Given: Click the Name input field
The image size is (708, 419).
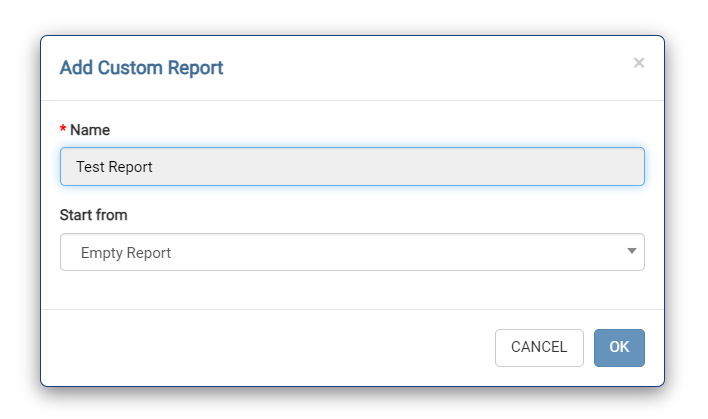Looking at the screenshot, I should pos(352,167).
